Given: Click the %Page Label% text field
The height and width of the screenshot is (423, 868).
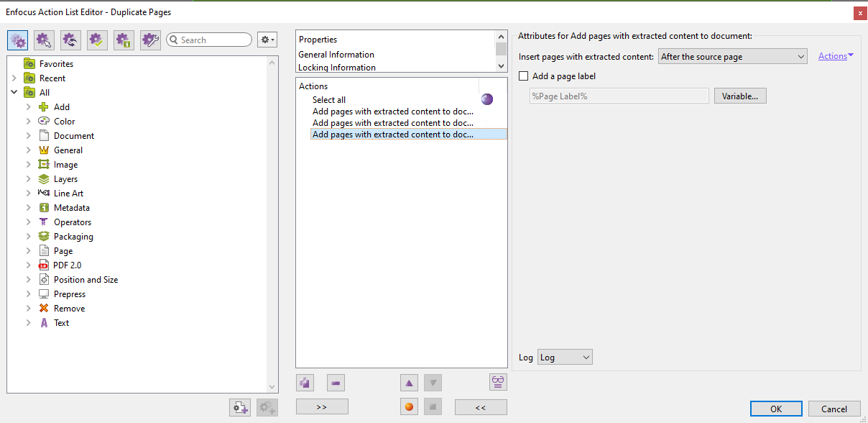Looking at the screenshot, I should 619,96.
